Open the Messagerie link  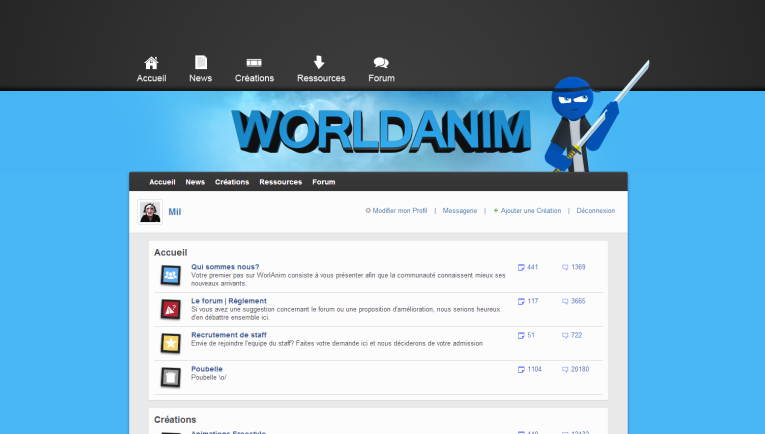click(460, 211)
